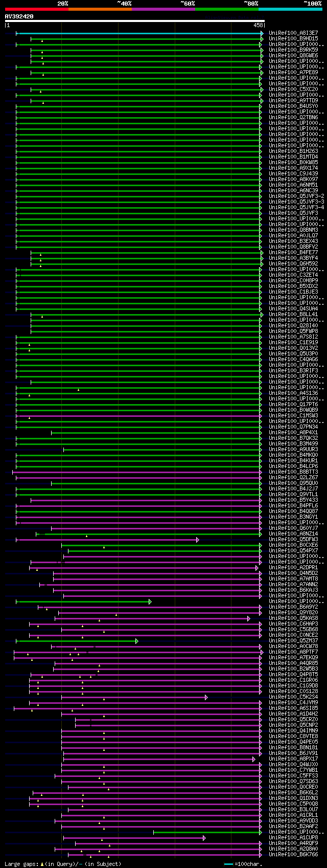The image size is (327, 868).
Task: Select the UniRef100_A2DPR1 label
Action: (293, 567)
